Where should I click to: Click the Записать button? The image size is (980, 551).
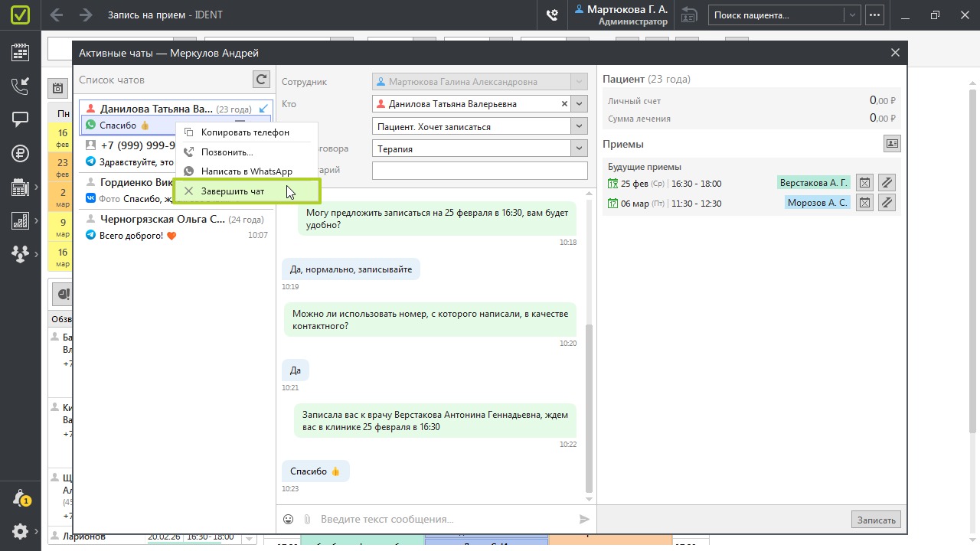876,520
